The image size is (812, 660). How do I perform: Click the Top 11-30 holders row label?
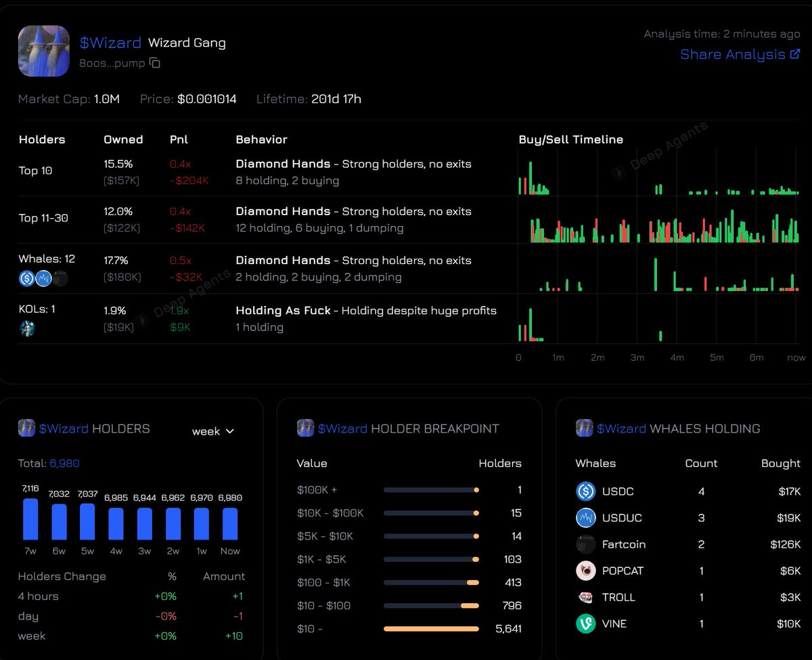tap(43, 218)
